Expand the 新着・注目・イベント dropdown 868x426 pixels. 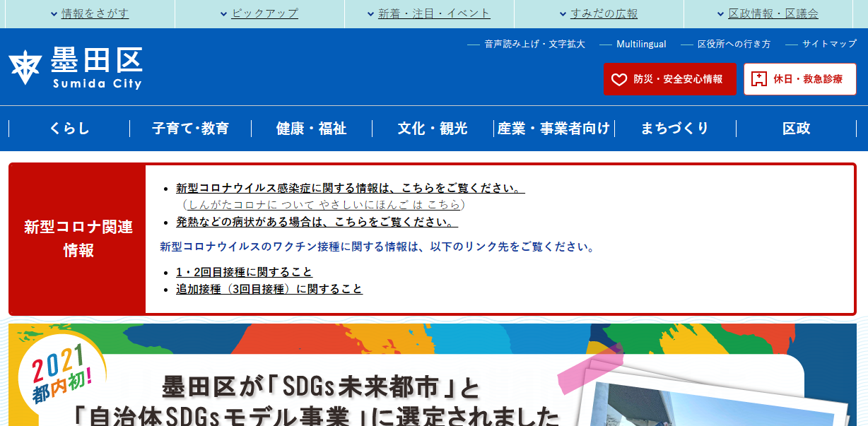(x=429, y=13)
